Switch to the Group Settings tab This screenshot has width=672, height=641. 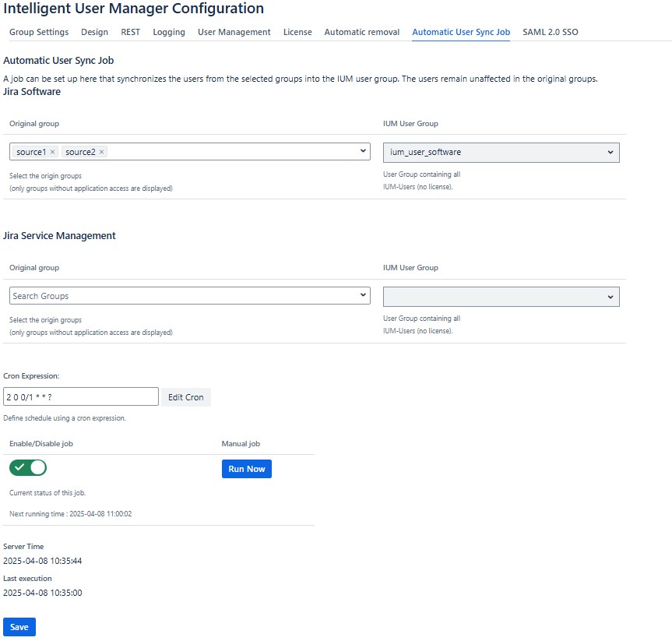39,32
